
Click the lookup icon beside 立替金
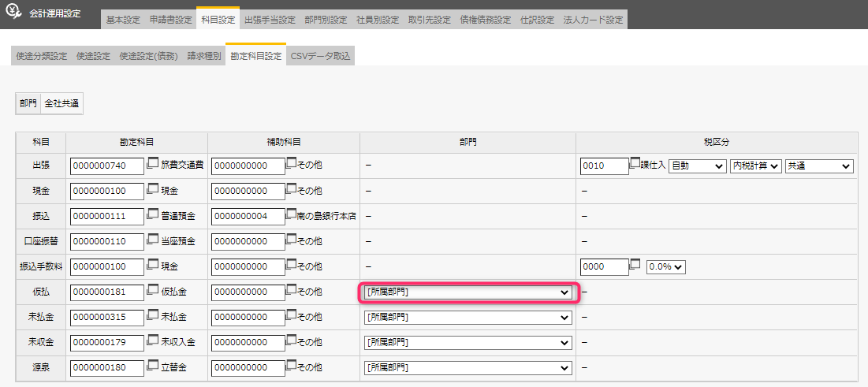pyautogui.click(x=153, y=366)
